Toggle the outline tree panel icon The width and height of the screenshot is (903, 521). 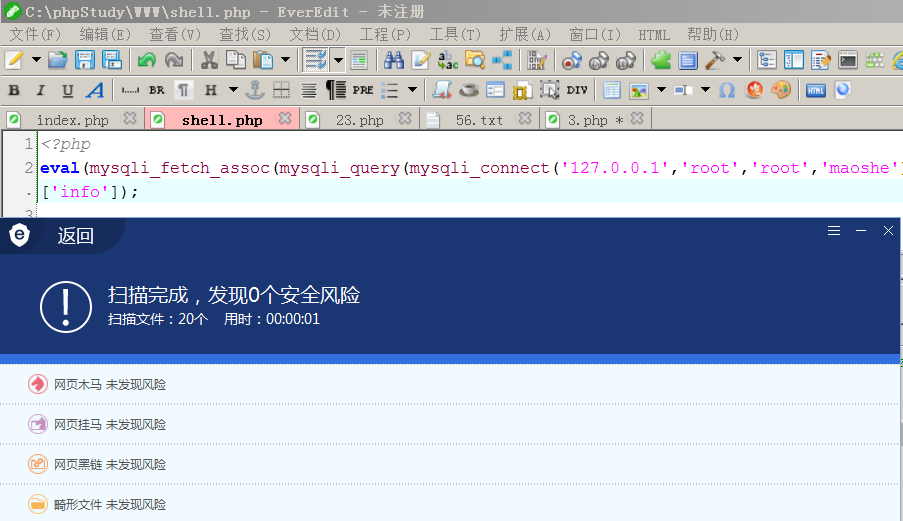pyautogui.click(x=767, y=60)
